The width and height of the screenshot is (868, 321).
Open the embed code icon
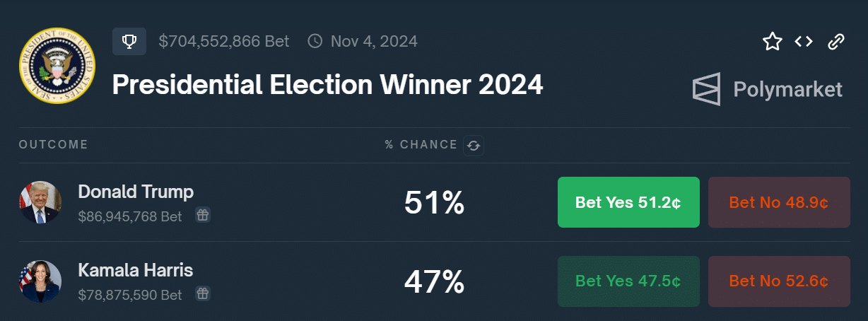804,42
